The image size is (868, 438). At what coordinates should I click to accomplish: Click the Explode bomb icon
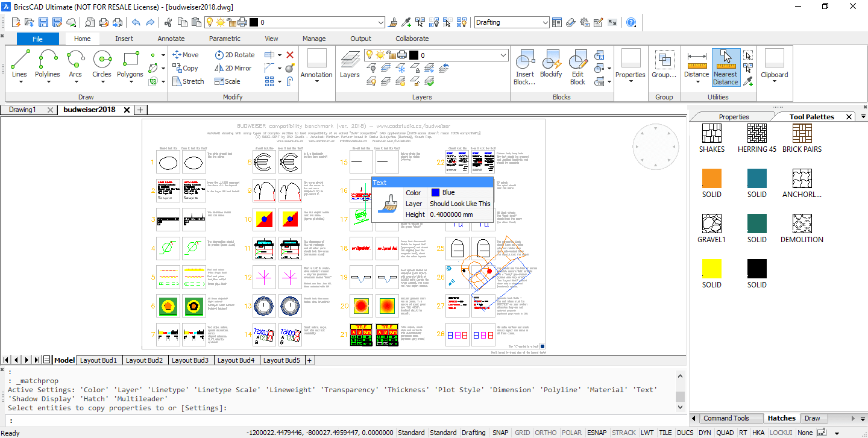tap(290, 68)
